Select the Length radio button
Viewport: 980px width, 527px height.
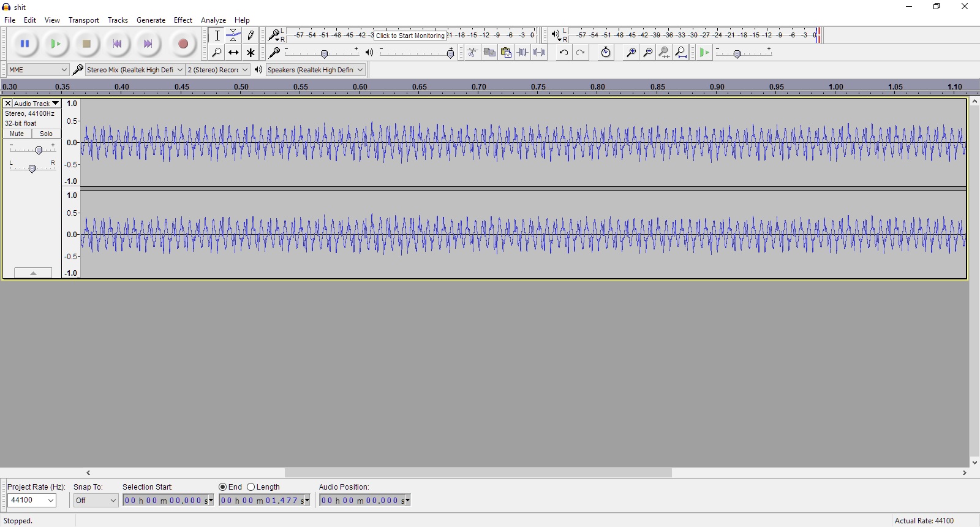(x=251, y=487)
